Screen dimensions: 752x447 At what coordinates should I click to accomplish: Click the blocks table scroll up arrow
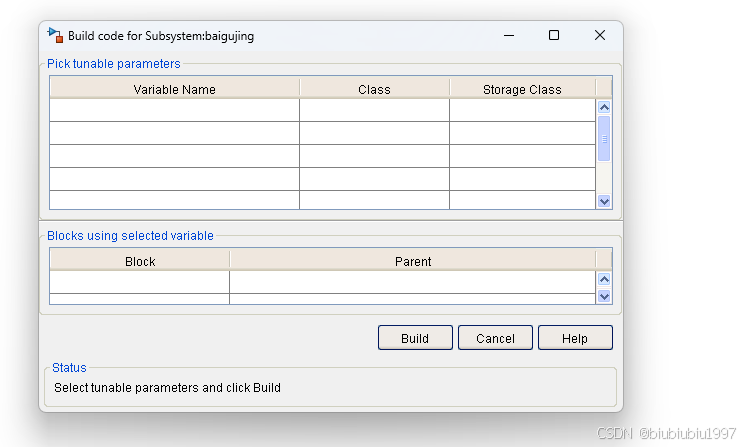click(604, 279)
